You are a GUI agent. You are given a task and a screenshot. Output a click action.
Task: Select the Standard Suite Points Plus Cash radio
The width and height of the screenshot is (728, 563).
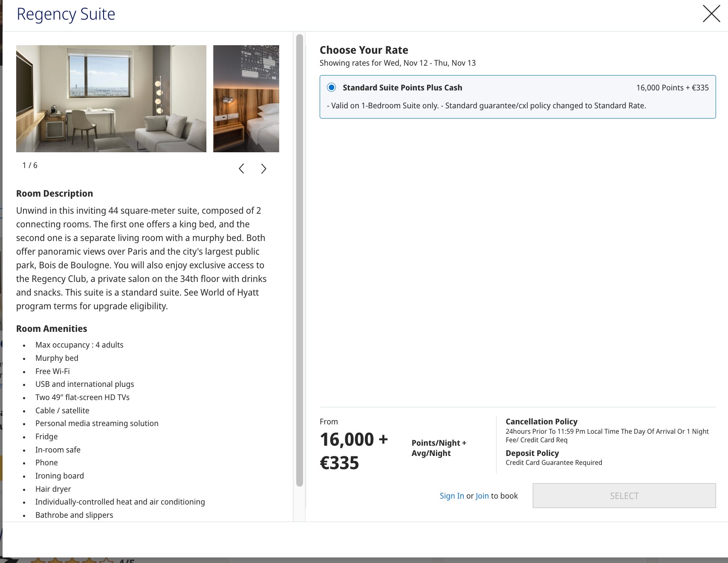331,87
